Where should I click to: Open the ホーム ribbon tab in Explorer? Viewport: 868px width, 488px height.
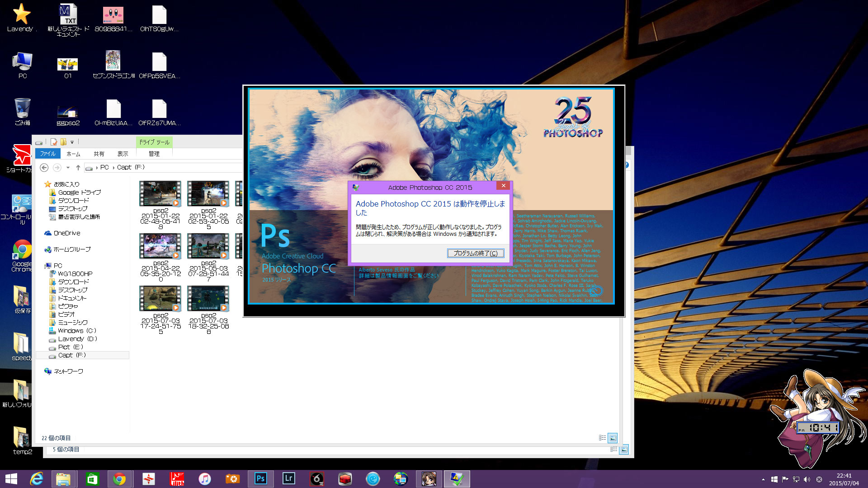point(73,154)
